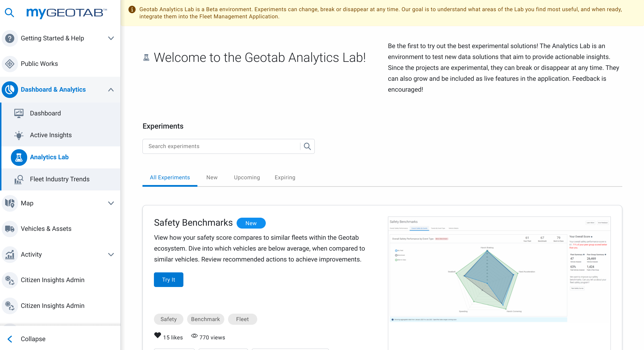Expand the Activity menu chevron
644x350 pixels.
click(111, 255)
